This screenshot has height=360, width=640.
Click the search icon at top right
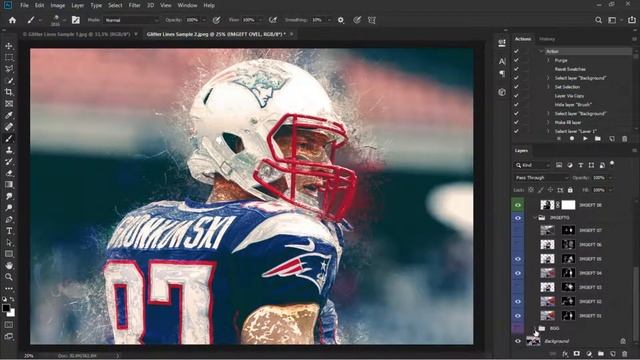(598, 20)
